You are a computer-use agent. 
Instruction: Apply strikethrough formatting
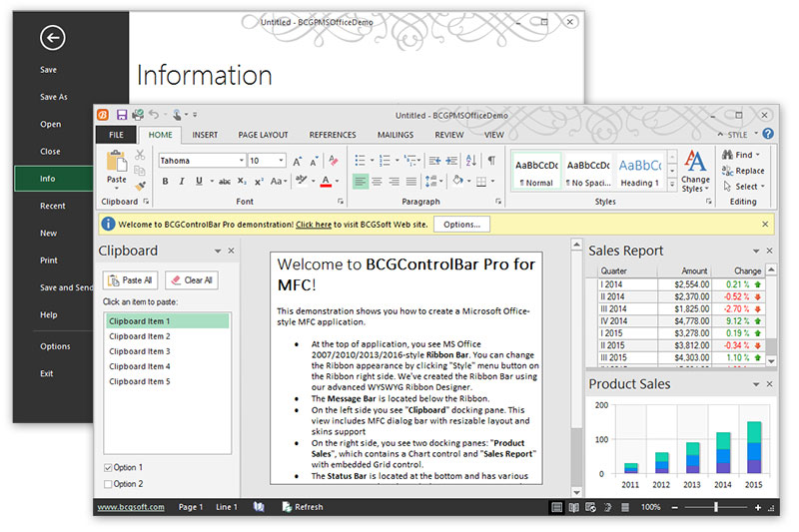click(224, 182)
